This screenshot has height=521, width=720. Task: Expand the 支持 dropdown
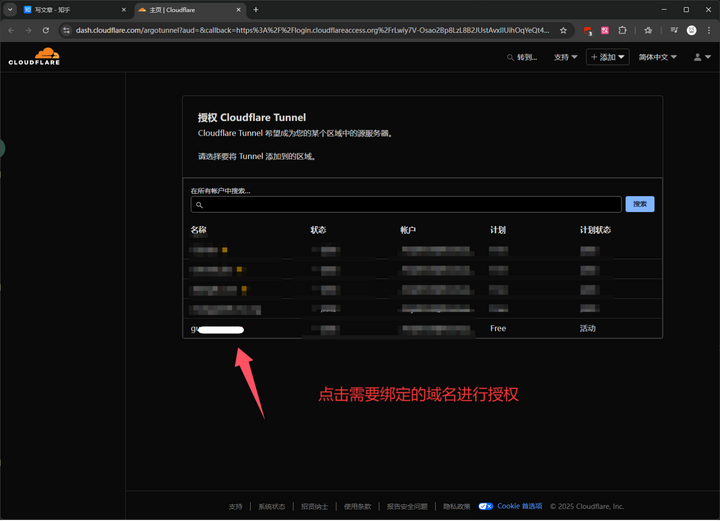(x=565, y=57)
